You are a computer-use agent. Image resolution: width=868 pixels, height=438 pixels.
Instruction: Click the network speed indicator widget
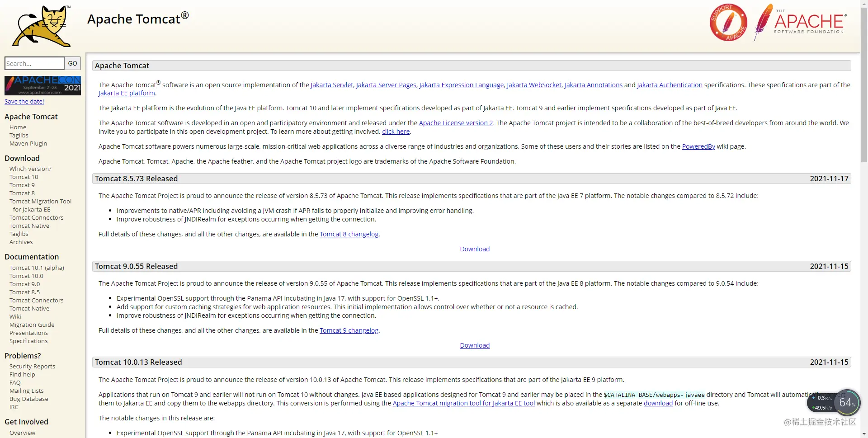[821, 403]
